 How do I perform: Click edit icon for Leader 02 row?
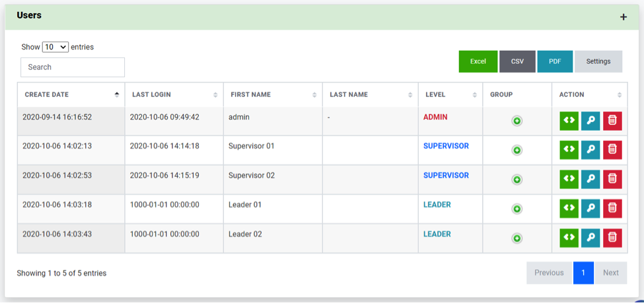(x=569, y=238)
